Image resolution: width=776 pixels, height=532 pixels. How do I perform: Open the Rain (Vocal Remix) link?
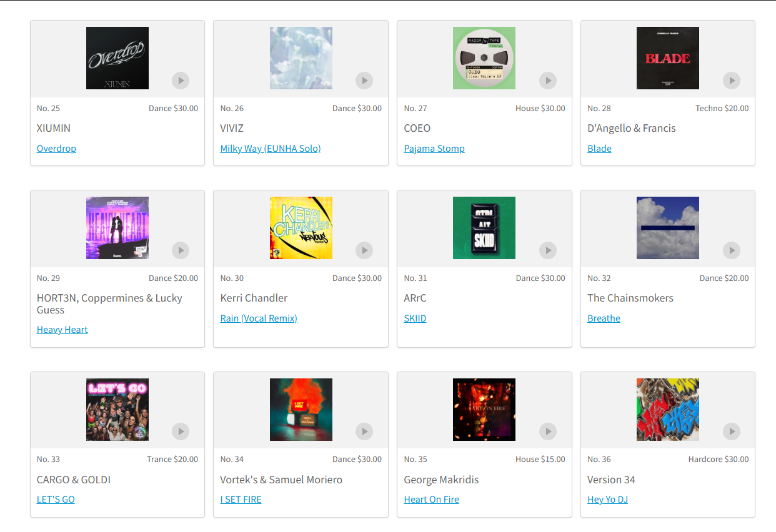click(x=259, y=318)
